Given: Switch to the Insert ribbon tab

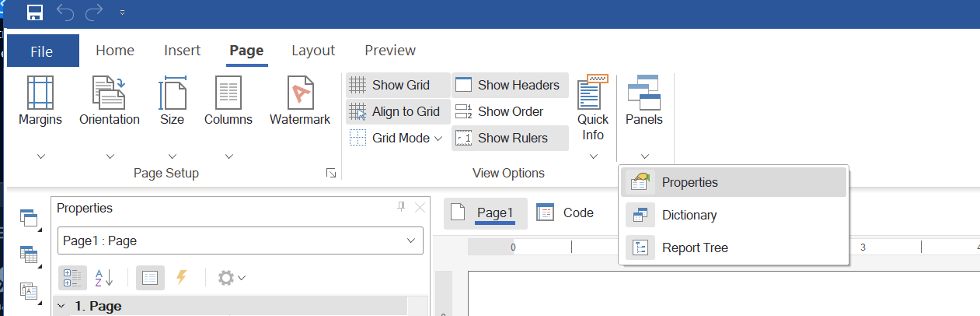Looking at the screenshot, I should (183, 51).
